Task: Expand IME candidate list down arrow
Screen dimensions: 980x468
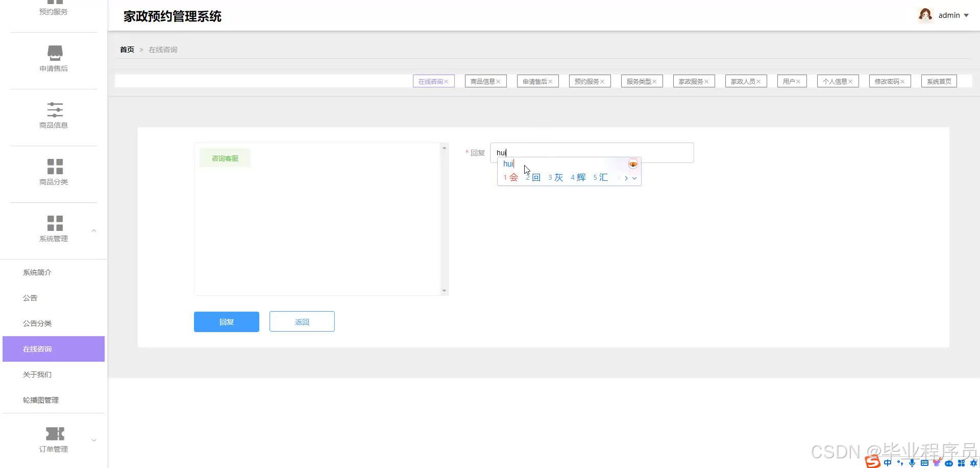Action: (x=634, y=178)
